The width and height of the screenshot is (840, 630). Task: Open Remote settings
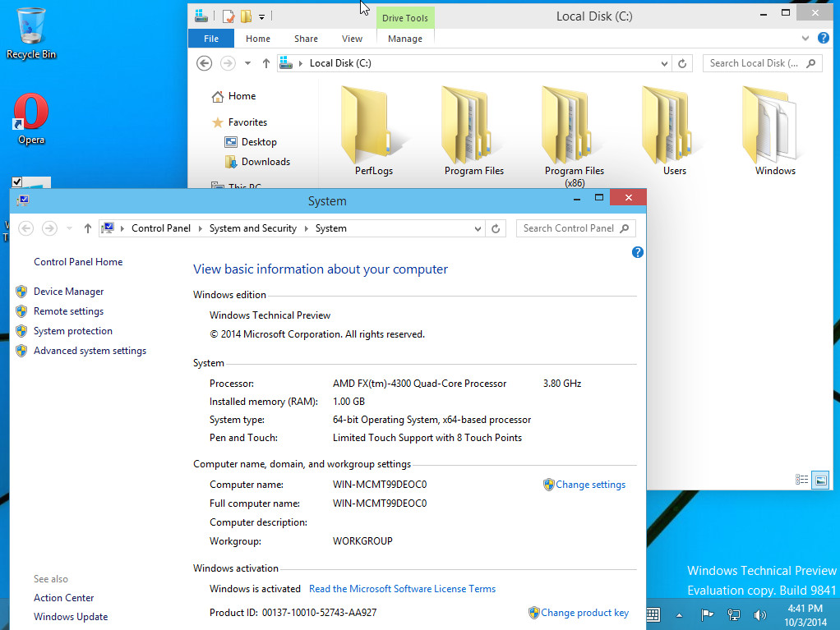(68, 311)
